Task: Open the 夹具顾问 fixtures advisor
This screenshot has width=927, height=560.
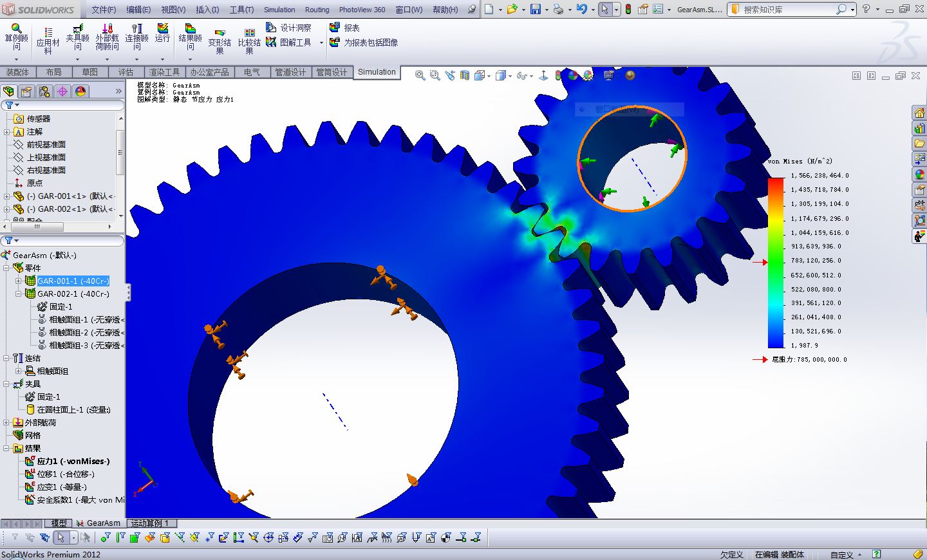Action: [x=78, y=37]
